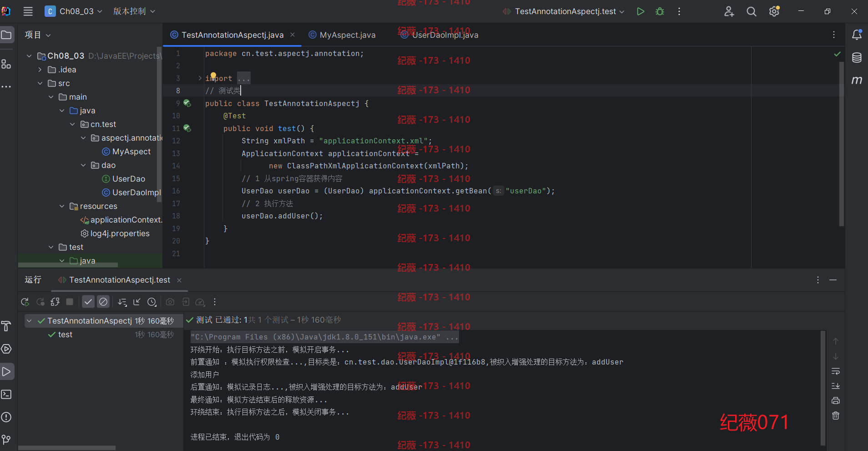Open Notifications bell icon

pos(857,35)
